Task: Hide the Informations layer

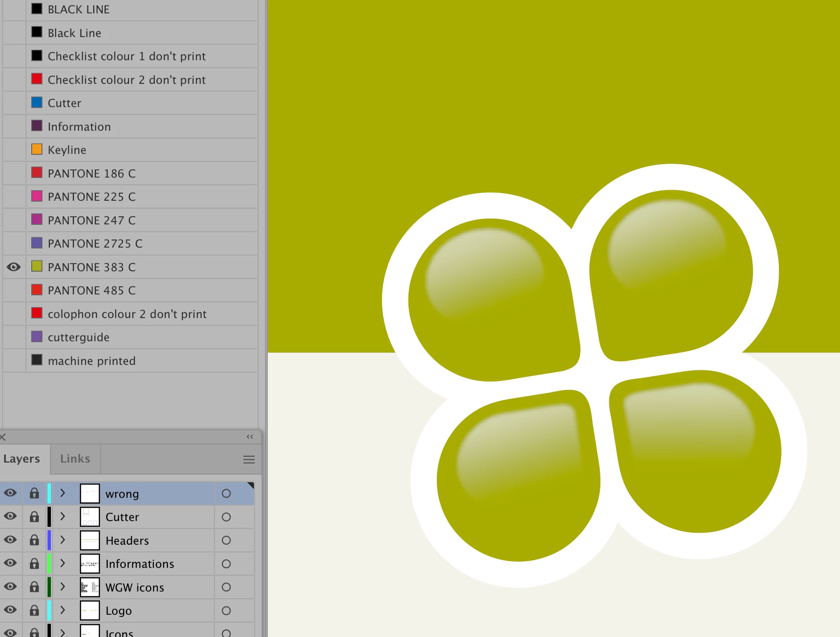Action: [10, 563]
